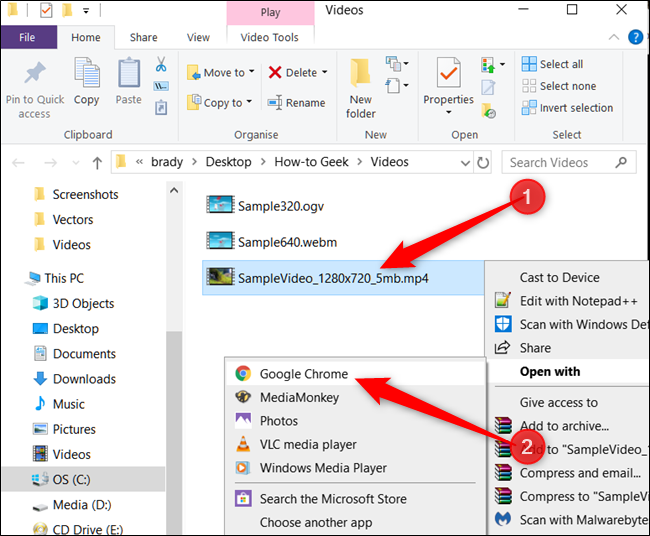Image resolution: width=650 pixels, height=536 pixels.
Task: Click the Open icon in Open group
Action: click(488, 65)
